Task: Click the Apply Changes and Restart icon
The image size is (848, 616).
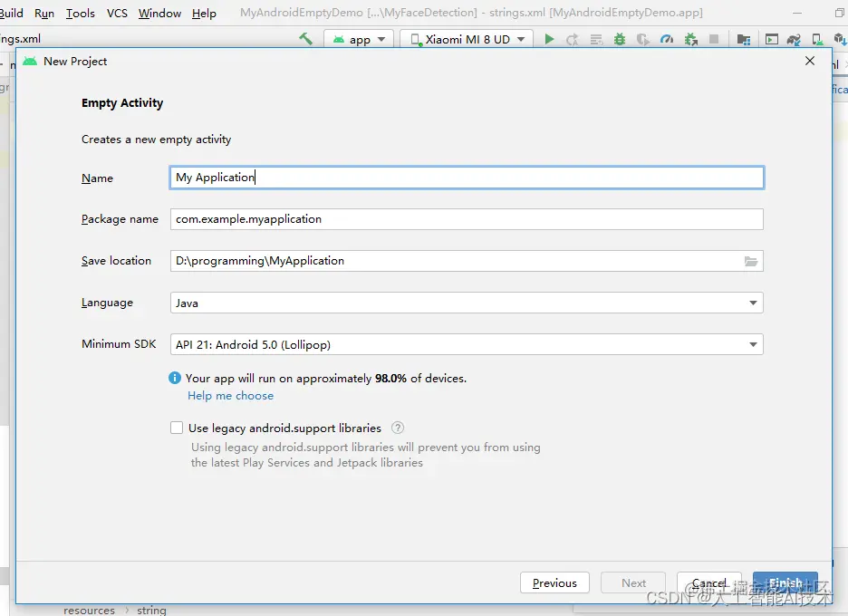Action: 573,40
